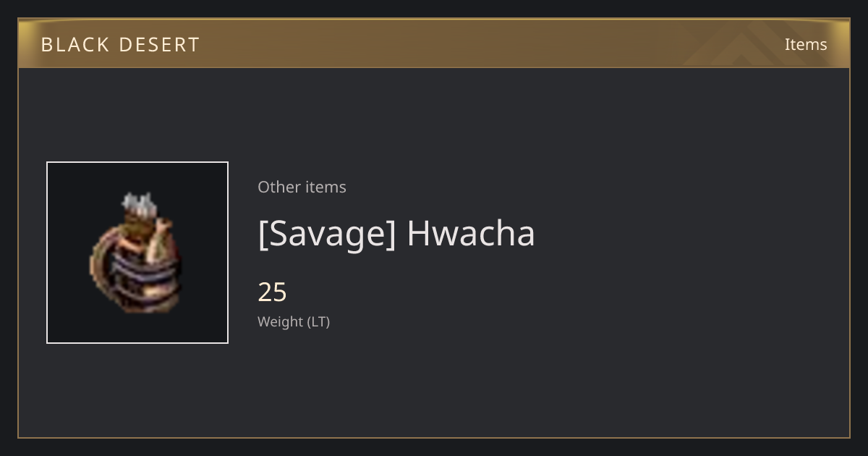Click the gold header banner bar

pos(434,43)
